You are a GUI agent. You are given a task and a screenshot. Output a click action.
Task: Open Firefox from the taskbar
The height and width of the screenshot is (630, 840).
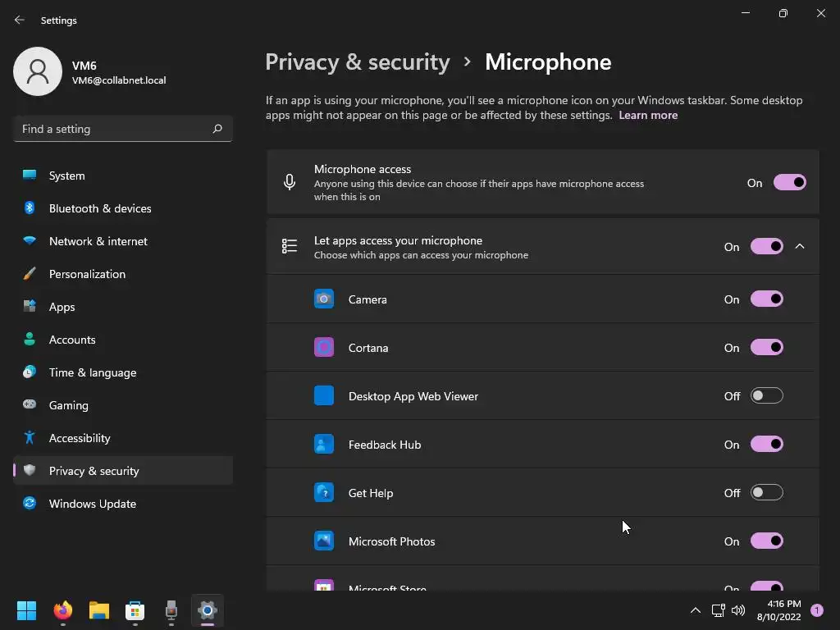point(63,610)
